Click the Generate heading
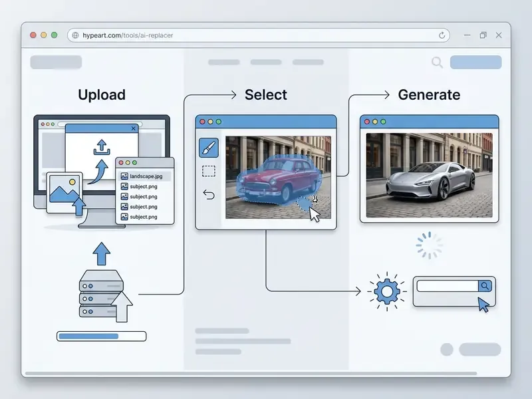This screenshot has height=399, width=532. pos(429,94)
